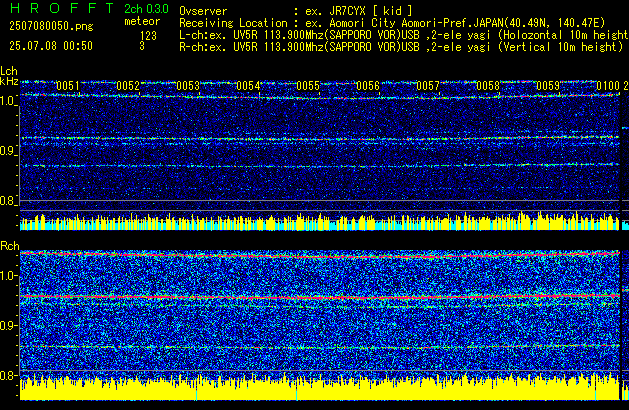Viewport: 629px width, 410px height.
Task: Select the filename 2507080050.png
Action: (51, 26)
